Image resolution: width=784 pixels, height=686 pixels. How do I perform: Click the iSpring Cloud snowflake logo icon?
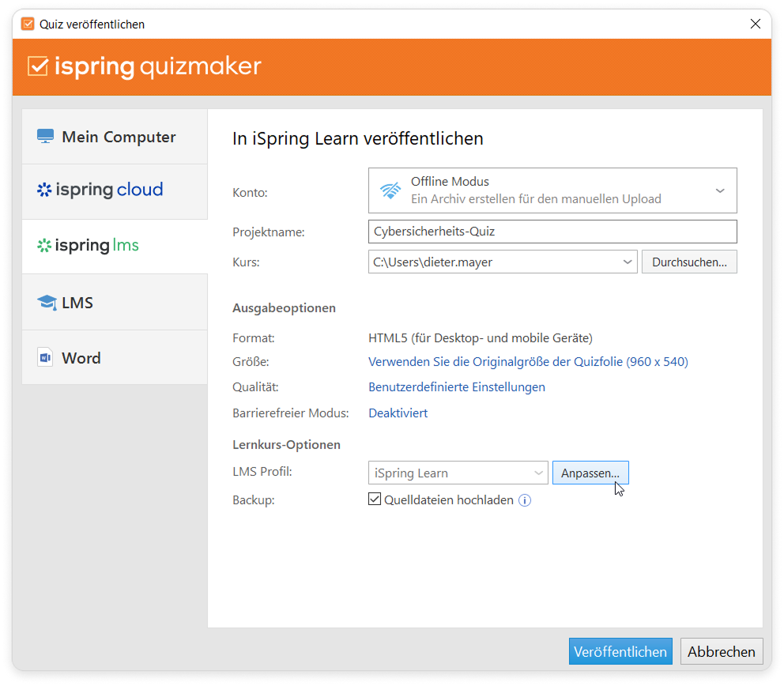(44, 190)
